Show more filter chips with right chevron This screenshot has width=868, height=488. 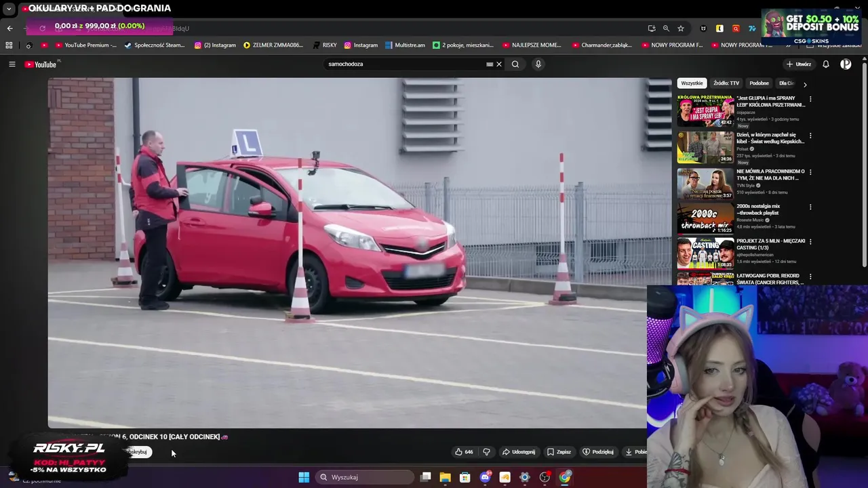805,84
